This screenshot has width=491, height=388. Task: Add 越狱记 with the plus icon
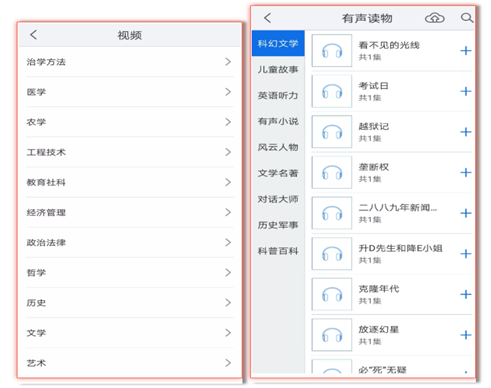(466, 132)
